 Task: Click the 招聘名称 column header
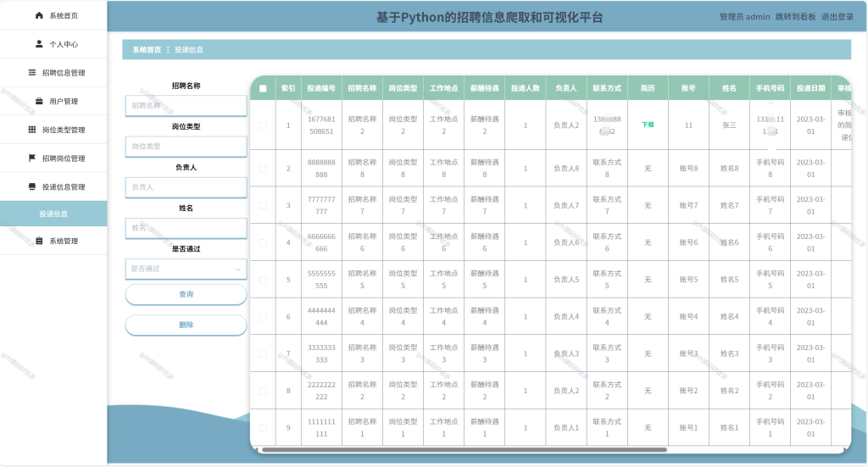pyautogui.click(x=362, y=88)
